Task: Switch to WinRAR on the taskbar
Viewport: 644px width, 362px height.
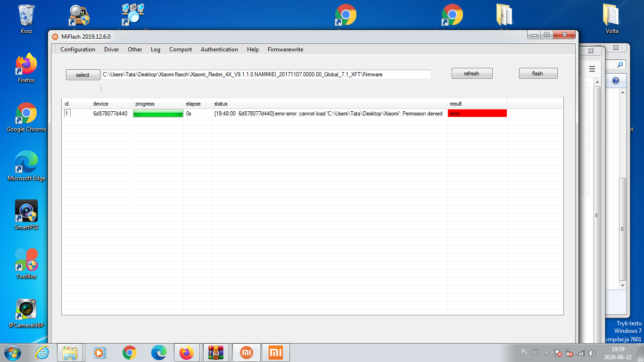Action: click(216, 353)
